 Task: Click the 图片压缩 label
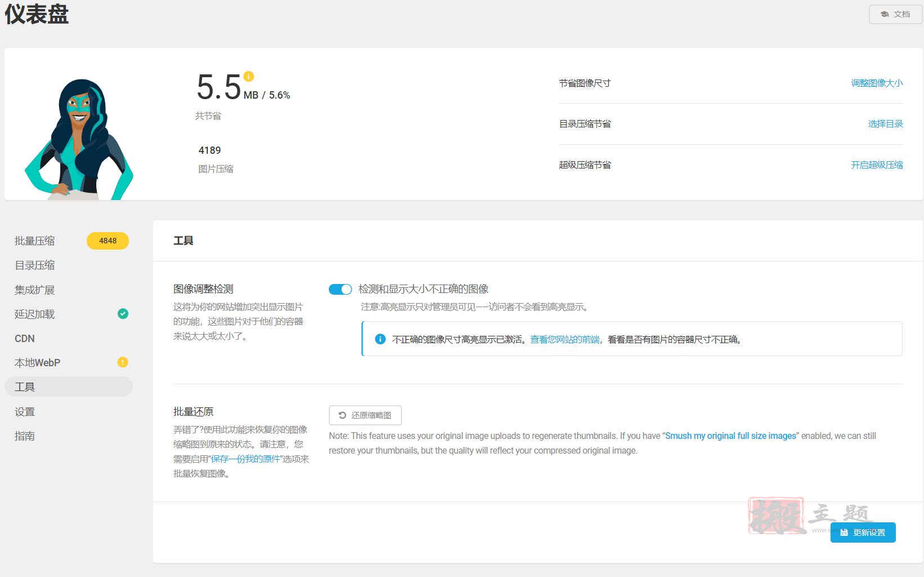(216, 168)
